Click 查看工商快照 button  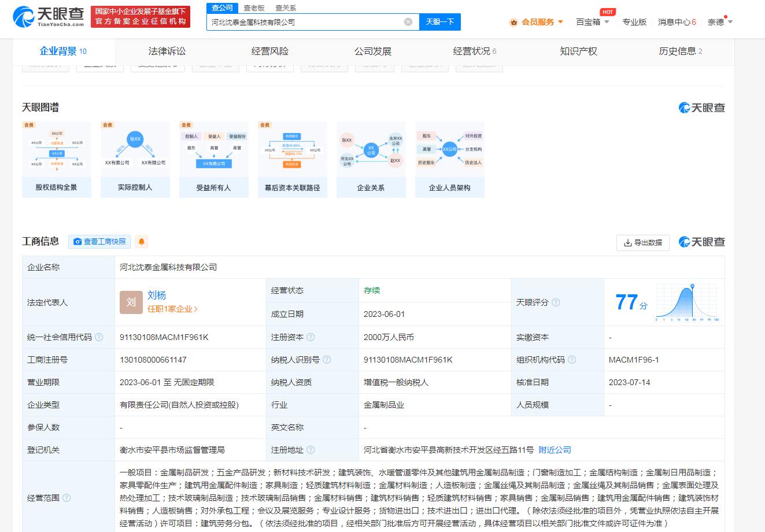(x=99, y=242)
